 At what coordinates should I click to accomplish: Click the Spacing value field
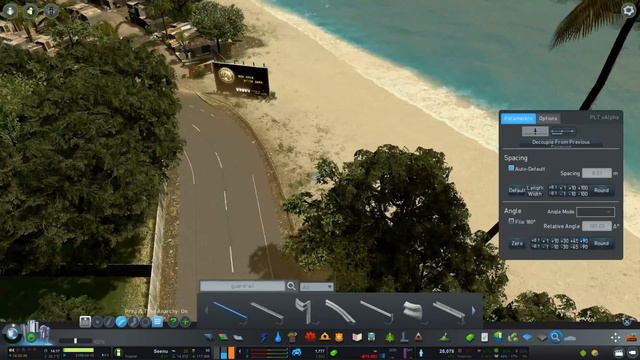[x=597, y=173]
